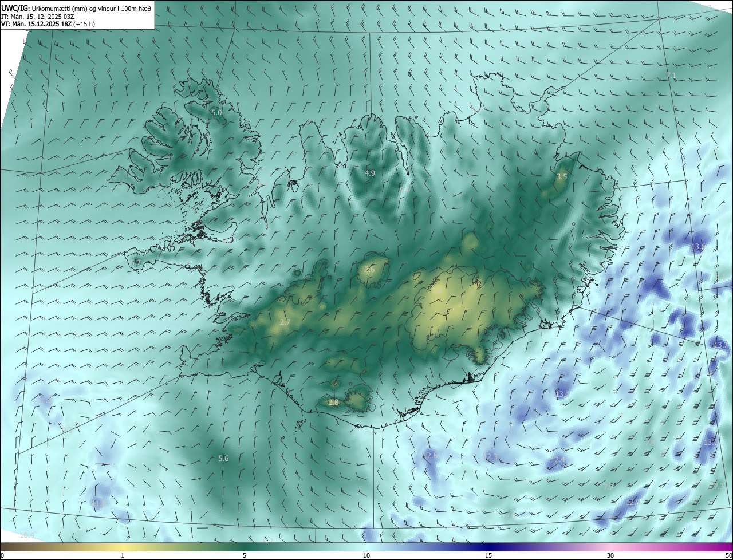This screenshot has height=560, width=733.
Task: Click the 5.7 value off the west coast
Action: coord(136,262)
